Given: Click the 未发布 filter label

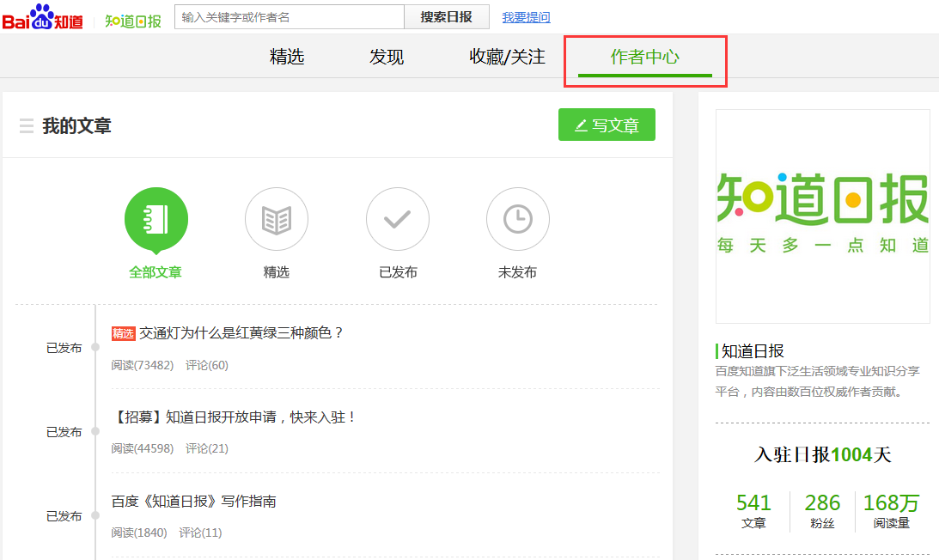Looking at the screenshot, I should [x=517, y=272].
